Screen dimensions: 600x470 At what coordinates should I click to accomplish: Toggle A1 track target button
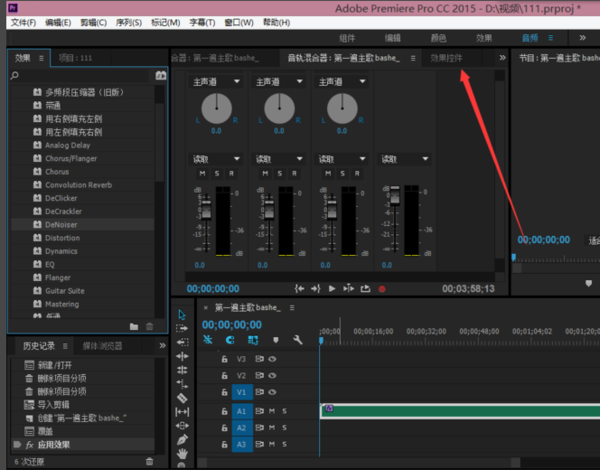(x=242, y=411)
